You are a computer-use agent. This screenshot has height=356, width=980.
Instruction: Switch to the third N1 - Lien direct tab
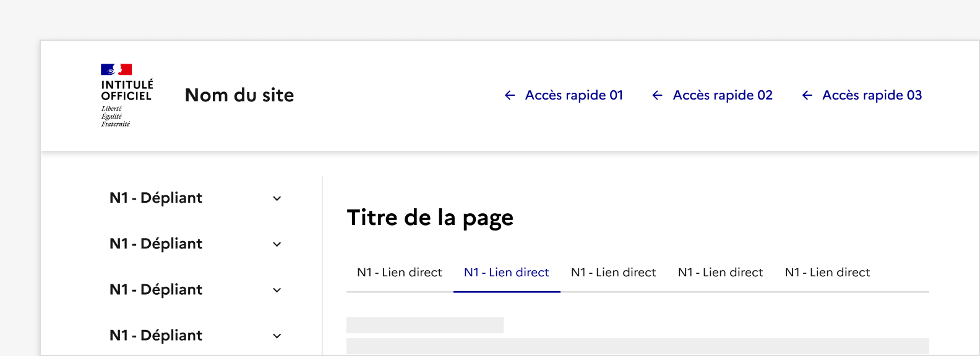614,273
